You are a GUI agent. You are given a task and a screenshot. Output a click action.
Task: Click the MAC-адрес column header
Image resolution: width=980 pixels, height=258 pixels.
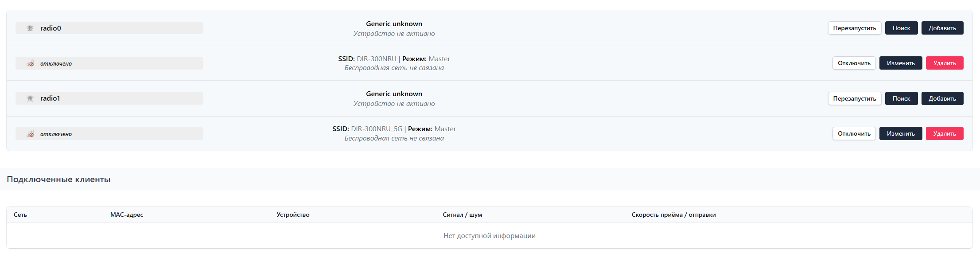[x=127, y=215]
